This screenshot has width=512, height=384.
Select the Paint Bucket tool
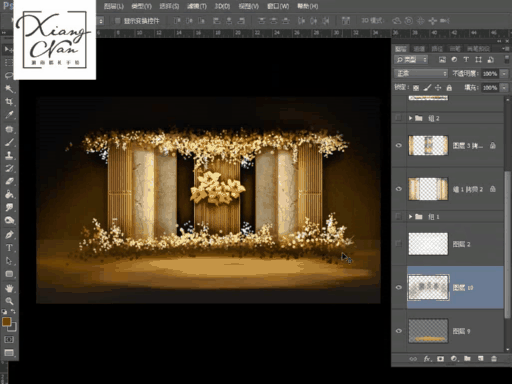coord(9,194)
